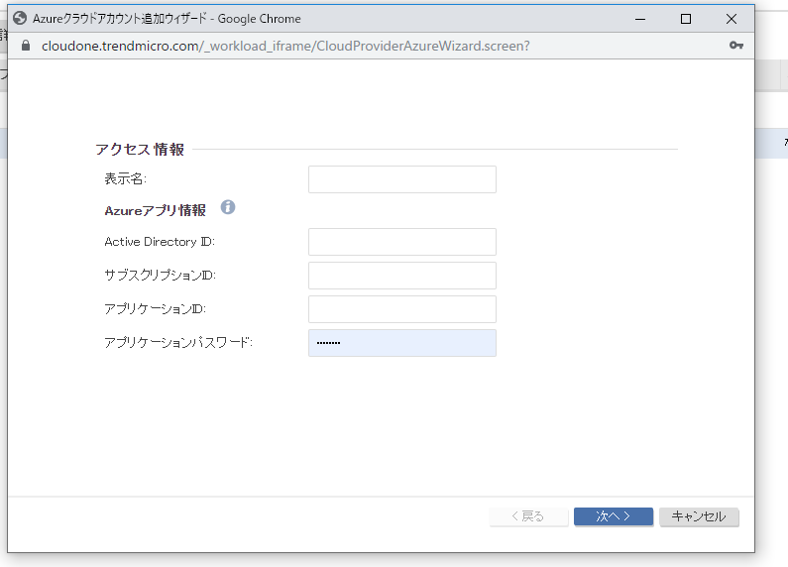The height and width of the screenshot is (567, 788).
Task: Click the キャンセル button
Action: click(699, 516)
